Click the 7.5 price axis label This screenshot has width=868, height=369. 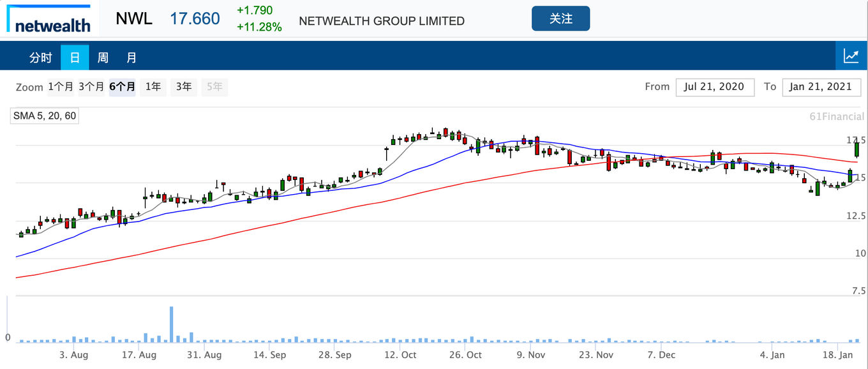point(860,291)
